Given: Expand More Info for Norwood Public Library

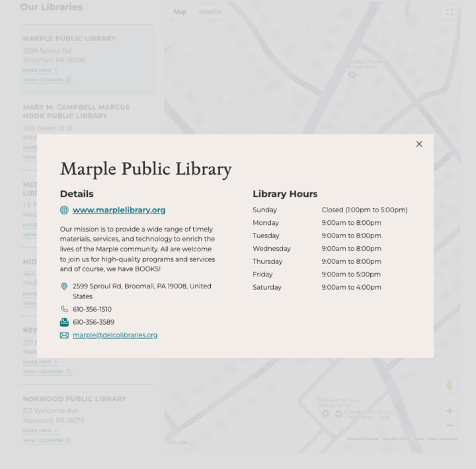Looking at the screenshot, I should point(40,431).
